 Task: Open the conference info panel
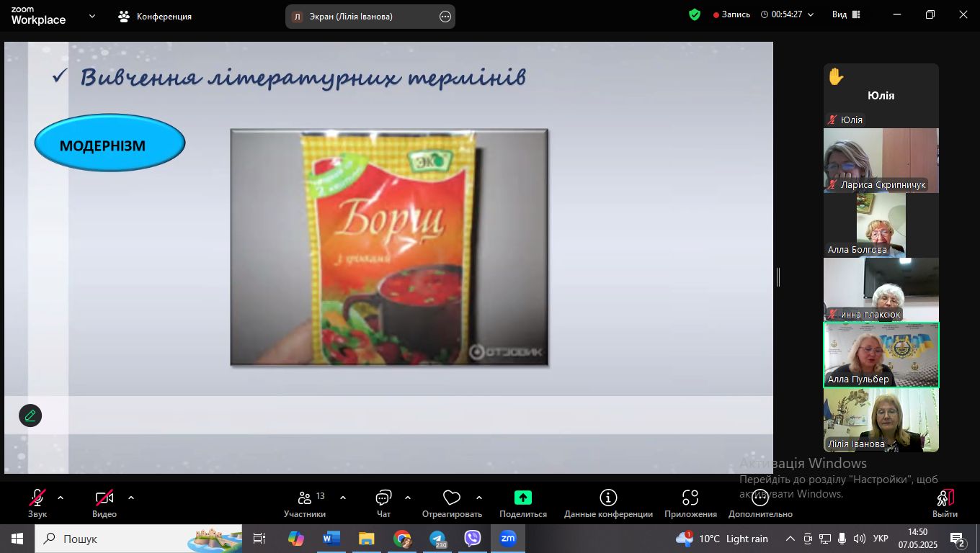pos(608,503)
